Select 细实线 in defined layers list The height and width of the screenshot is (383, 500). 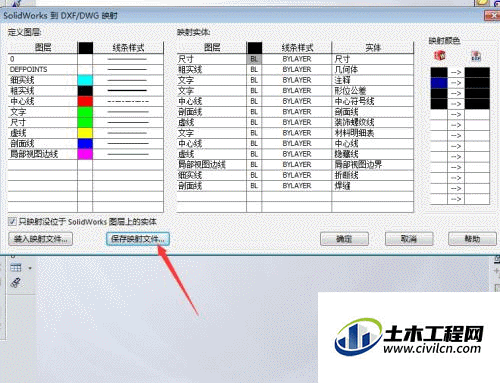[x=43, y=80]
